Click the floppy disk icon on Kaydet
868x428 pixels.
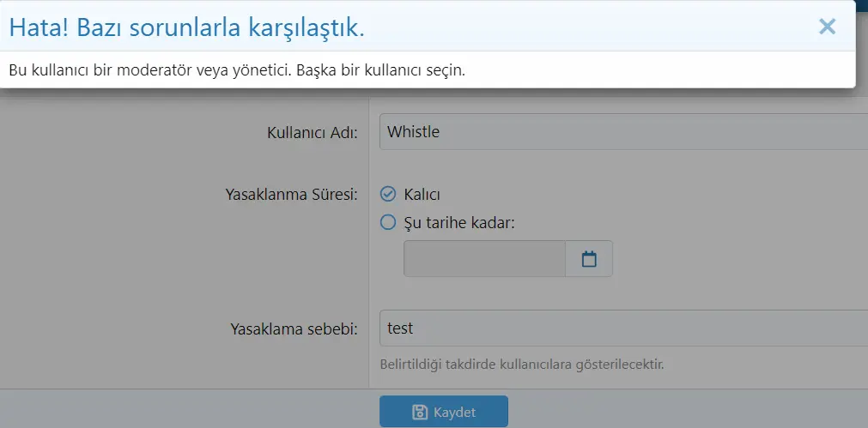click(x=420, y=412)
